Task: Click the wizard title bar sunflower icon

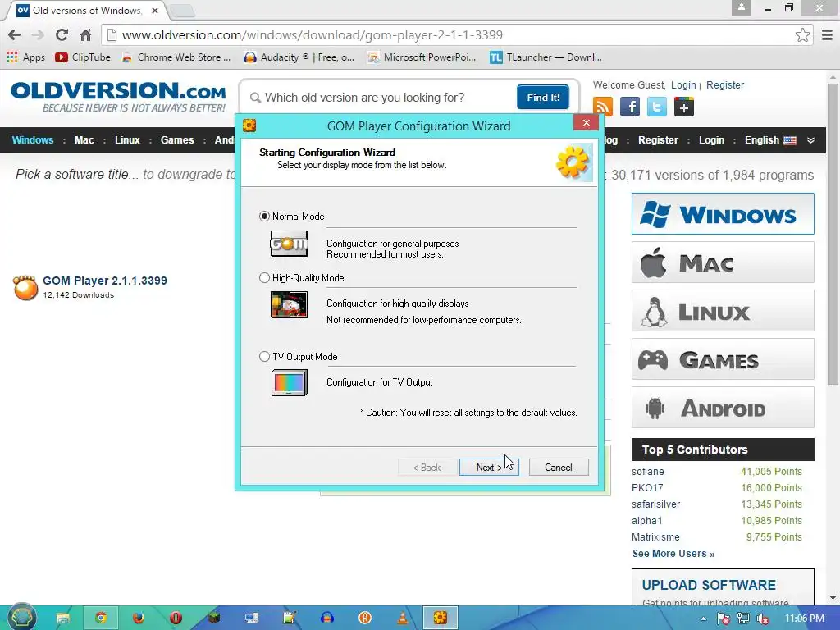Action: [x=249, y=126]
